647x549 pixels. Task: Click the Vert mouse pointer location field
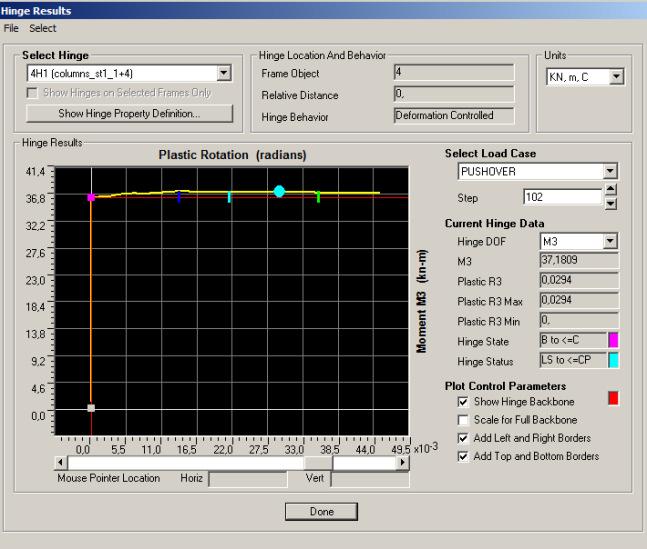point(370,479)
